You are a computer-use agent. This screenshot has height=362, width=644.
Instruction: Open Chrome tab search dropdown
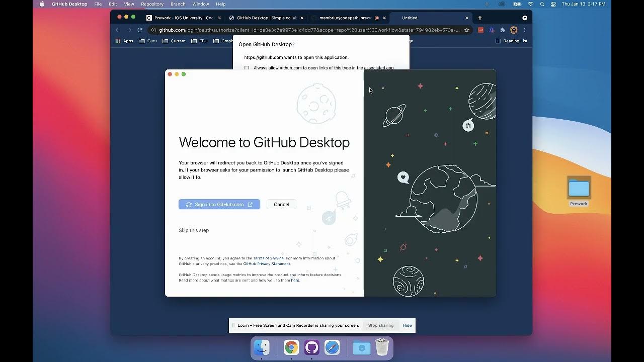click(x=525, y=18)
